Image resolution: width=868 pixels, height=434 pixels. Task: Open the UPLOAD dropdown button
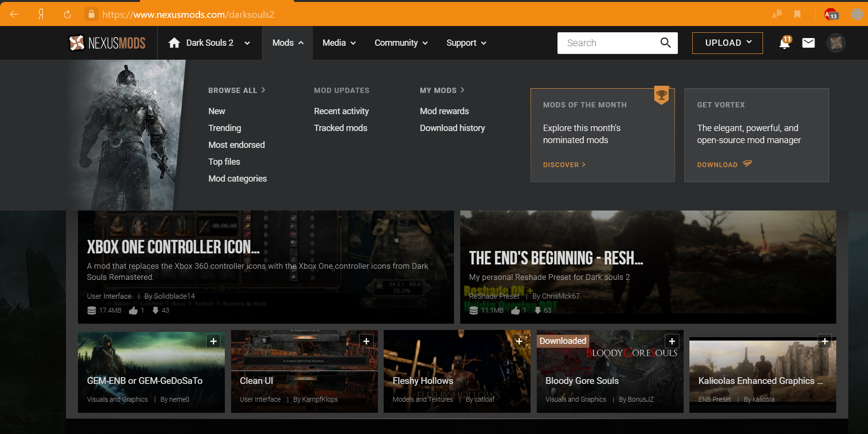tap(727, 43)
